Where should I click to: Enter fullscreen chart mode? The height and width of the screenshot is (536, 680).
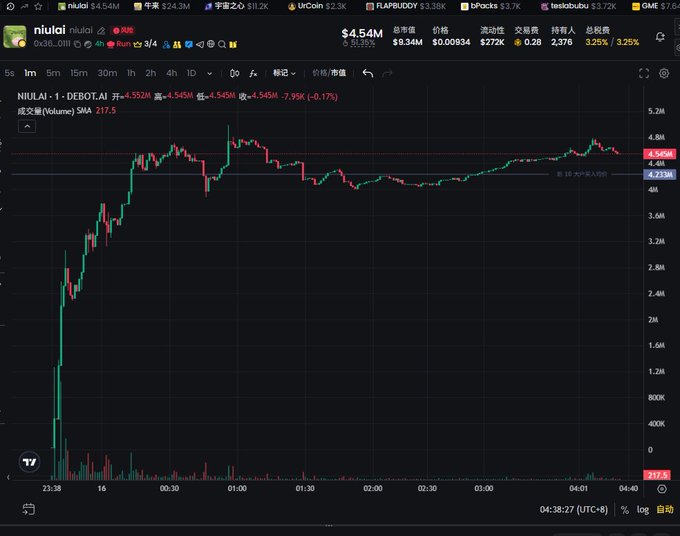(x=644, y=74)
